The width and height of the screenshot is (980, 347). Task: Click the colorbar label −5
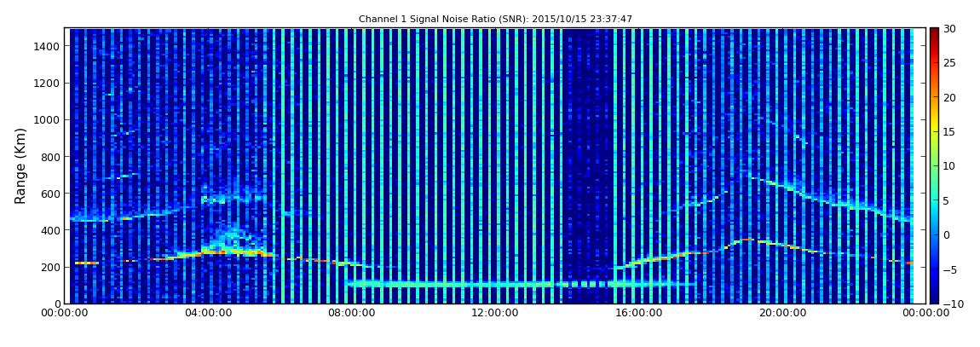(x=949, y=269)
